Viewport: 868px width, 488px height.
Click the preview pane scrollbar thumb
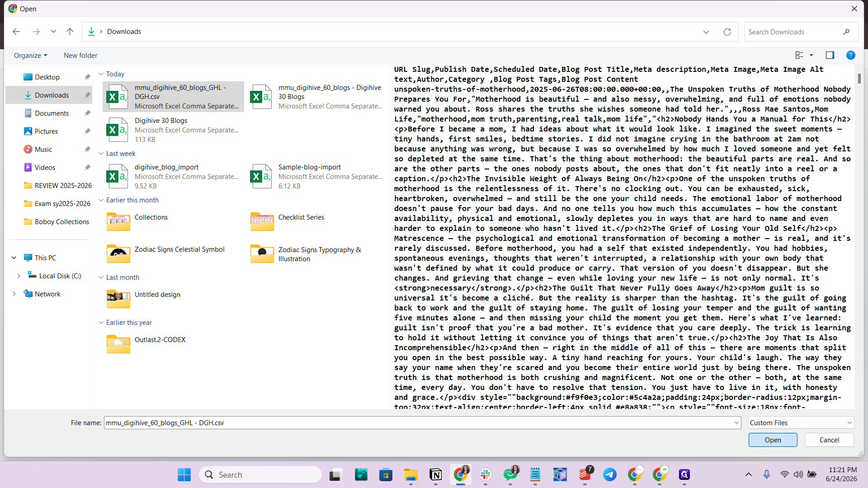[859, 78]
